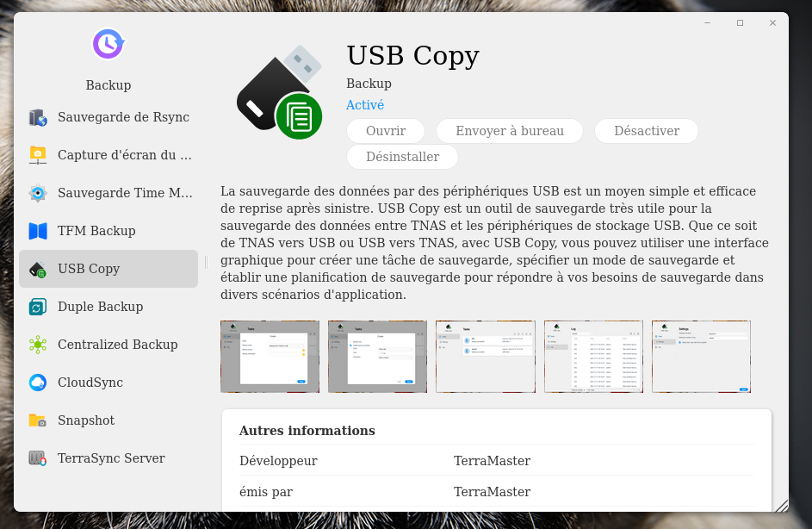Screen dimensions: 812x529
Task: Select the Capture d'écran sidebar icon
Action: pyautogui.click(x=38, y=155)
